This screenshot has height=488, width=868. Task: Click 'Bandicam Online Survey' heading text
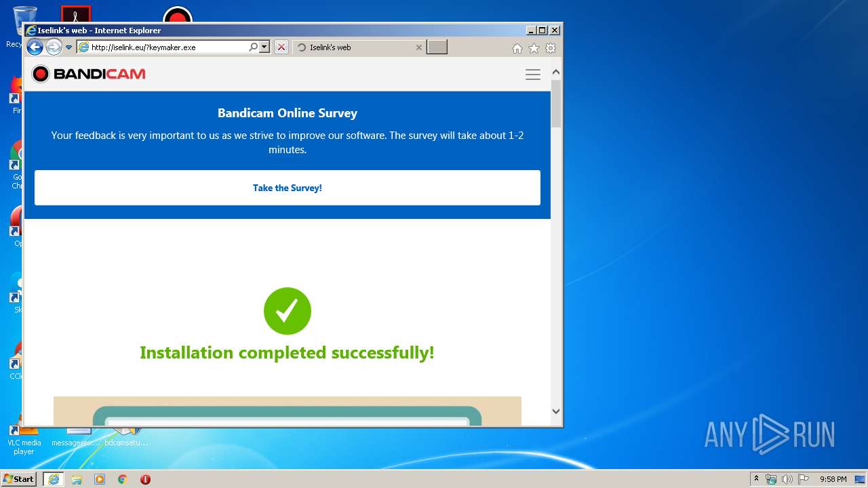coord(288,113)
